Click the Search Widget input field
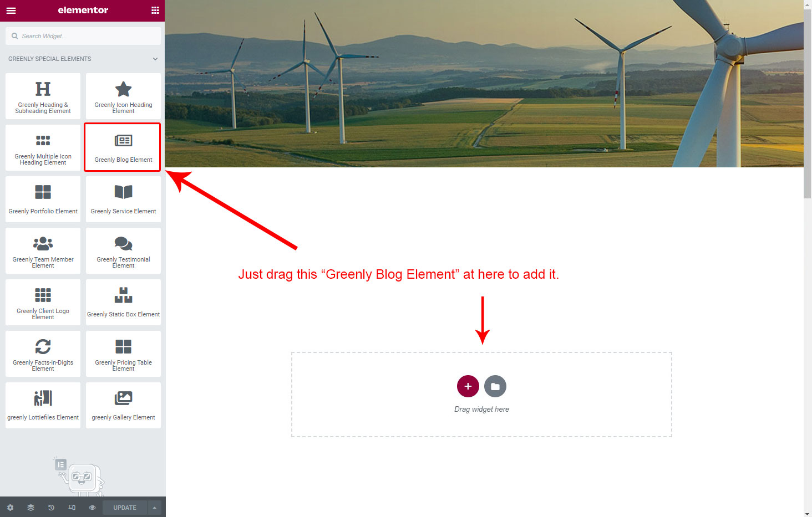The image size is (812, 517). tap(83, 36)
